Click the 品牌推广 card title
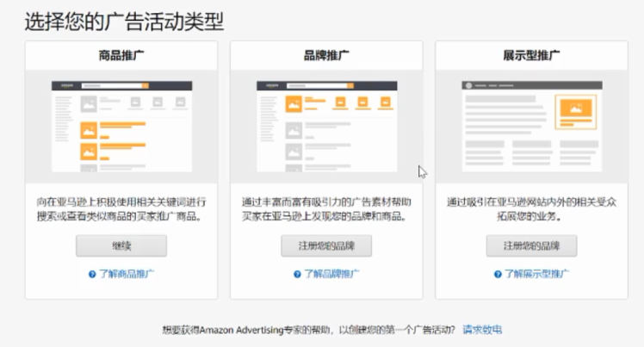 326,56
